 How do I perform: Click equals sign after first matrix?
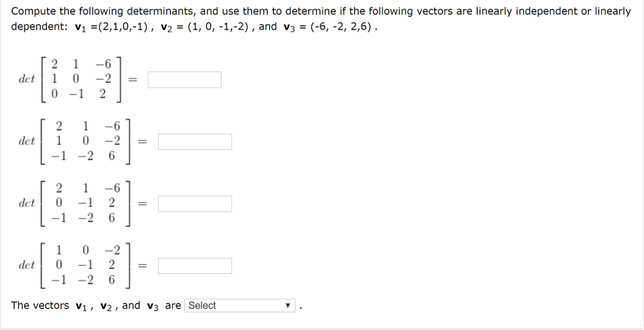132,80
